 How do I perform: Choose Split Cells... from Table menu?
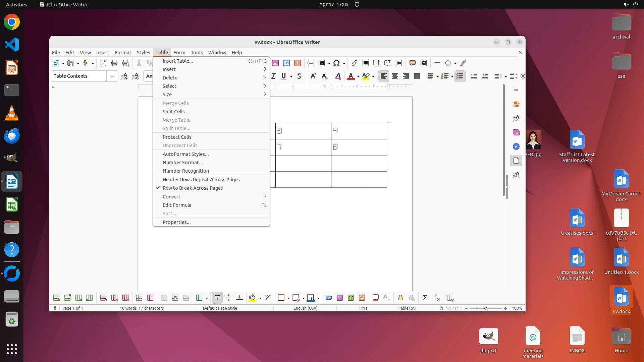[x=175, y=112]
